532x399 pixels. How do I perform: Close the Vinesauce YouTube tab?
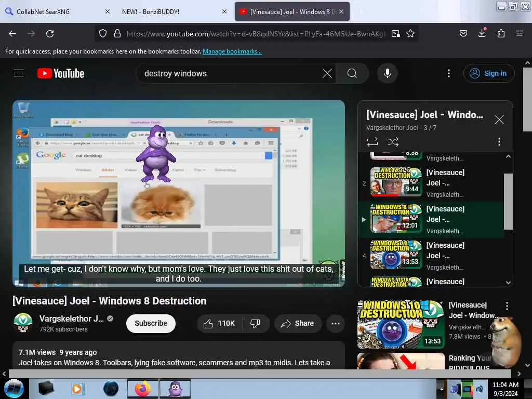click(x=341, y=11)
